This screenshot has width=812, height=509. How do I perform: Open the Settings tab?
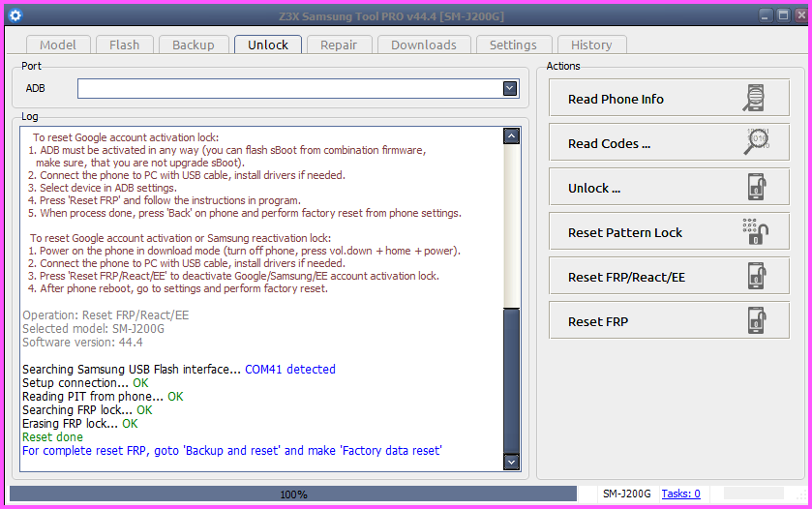[513, 45]
